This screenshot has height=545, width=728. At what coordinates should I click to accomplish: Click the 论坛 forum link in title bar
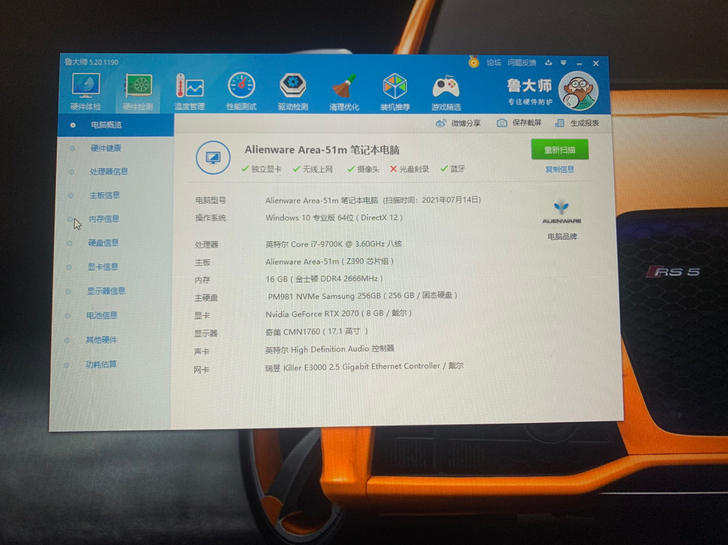click(x=493, y=62)
